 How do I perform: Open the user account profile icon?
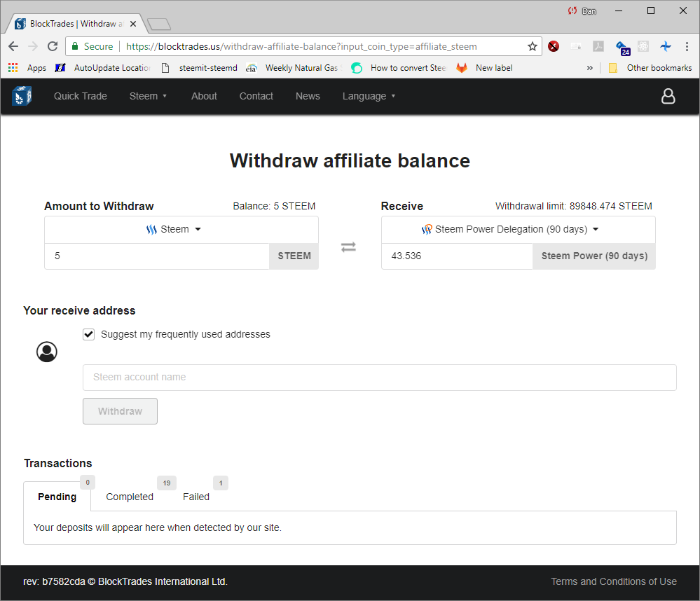click(668, 96)
